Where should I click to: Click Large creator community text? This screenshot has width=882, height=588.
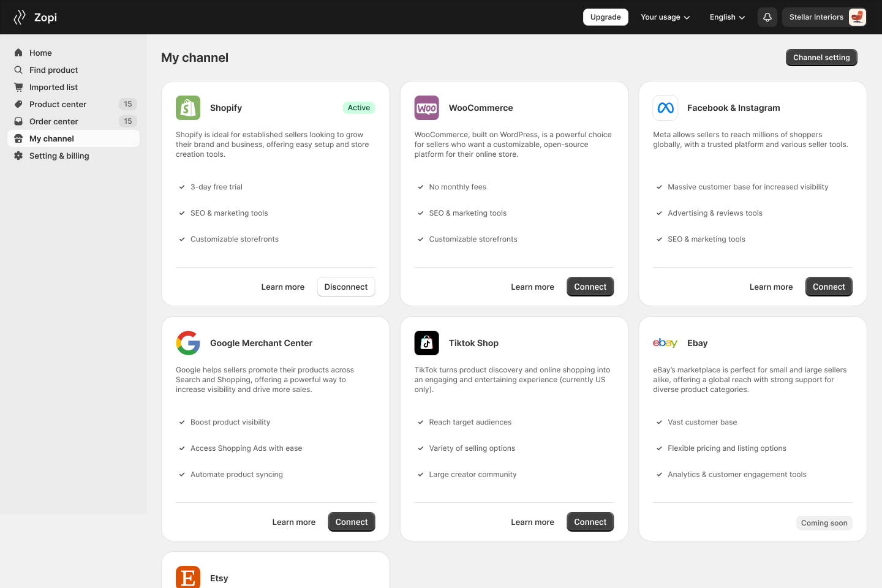(473, 474)
